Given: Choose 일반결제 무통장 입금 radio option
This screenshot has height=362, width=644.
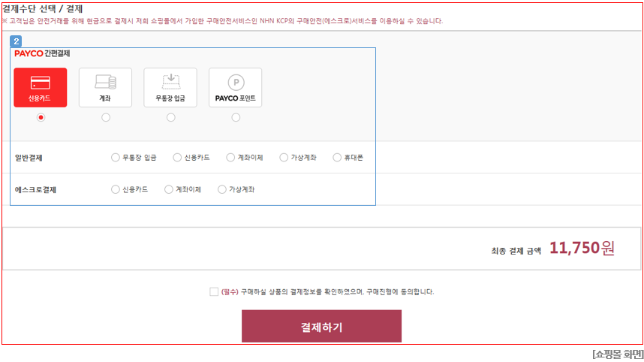Looking at the screenshot, I should coord(116,158).
